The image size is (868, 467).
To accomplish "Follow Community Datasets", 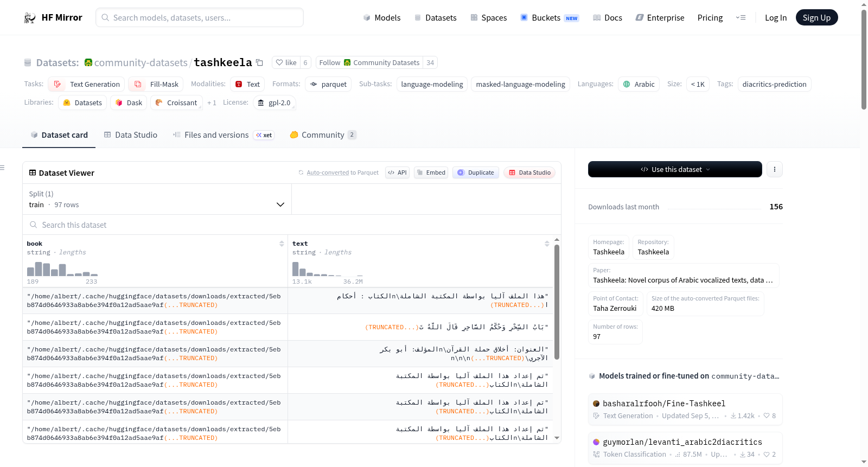I will tap(369, 63).
